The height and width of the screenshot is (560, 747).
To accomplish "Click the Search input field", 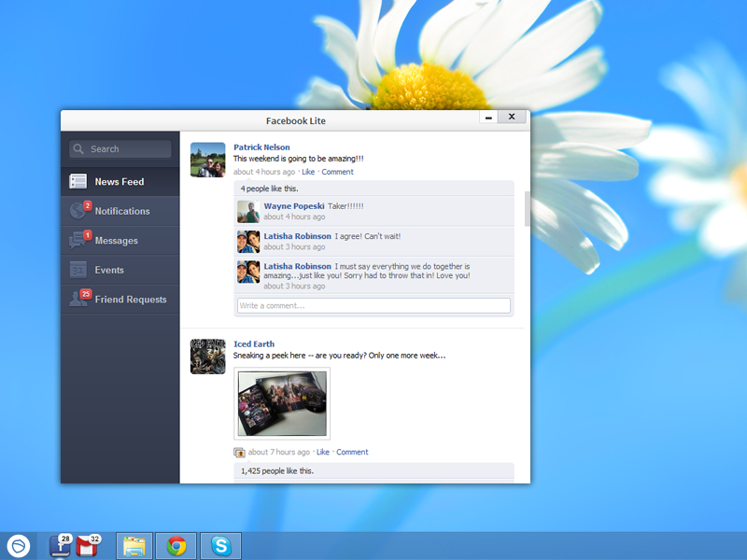I will coord(120,149).
